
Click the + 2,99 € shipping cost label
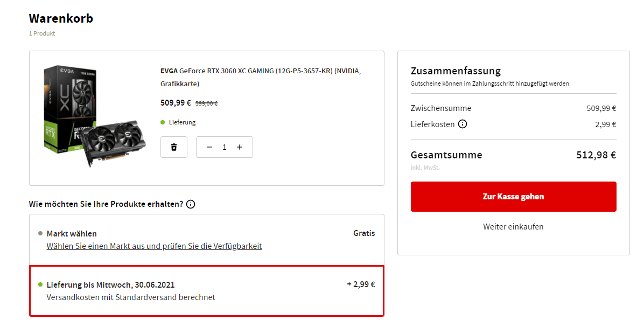(361, 284)
